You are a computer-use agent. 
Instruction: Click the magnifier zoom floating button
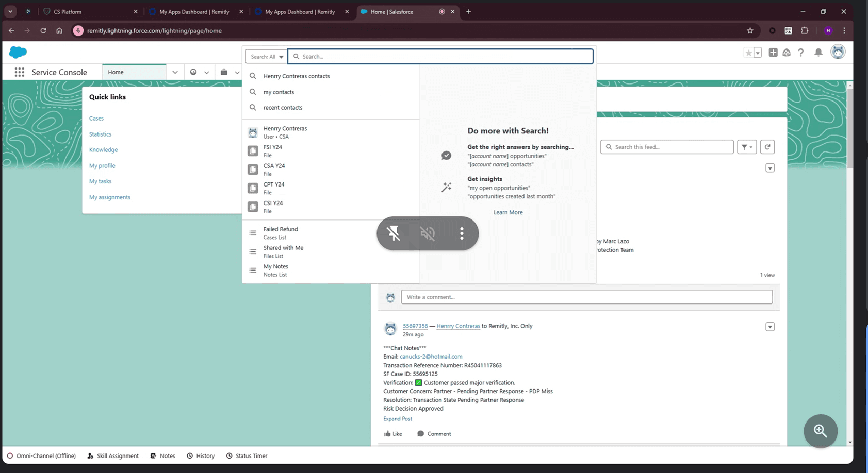pos(821,431)
